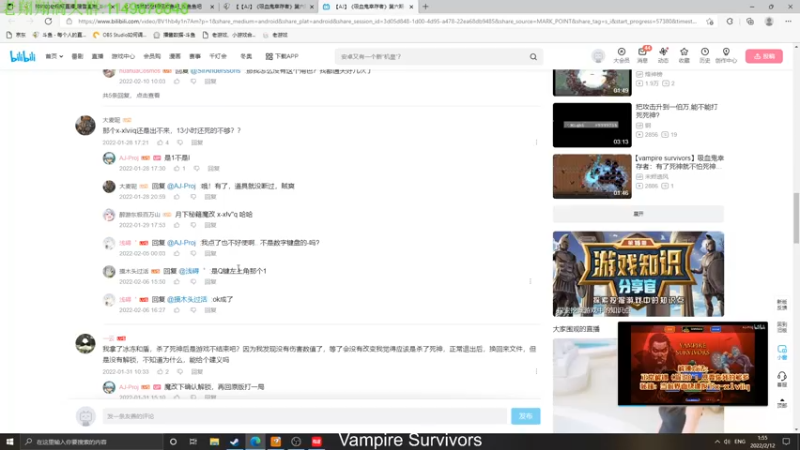Open the 直播 navigation item

click(97, 56)
